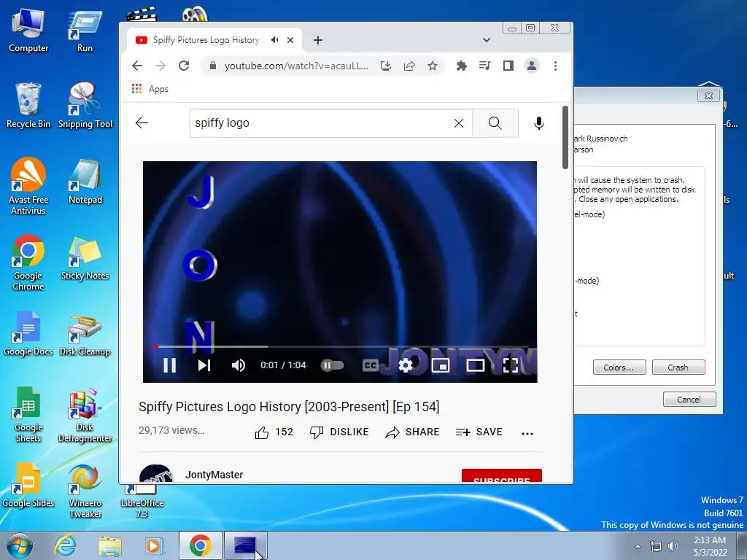Reload the page in Chrome

click(x=184, y=66)
